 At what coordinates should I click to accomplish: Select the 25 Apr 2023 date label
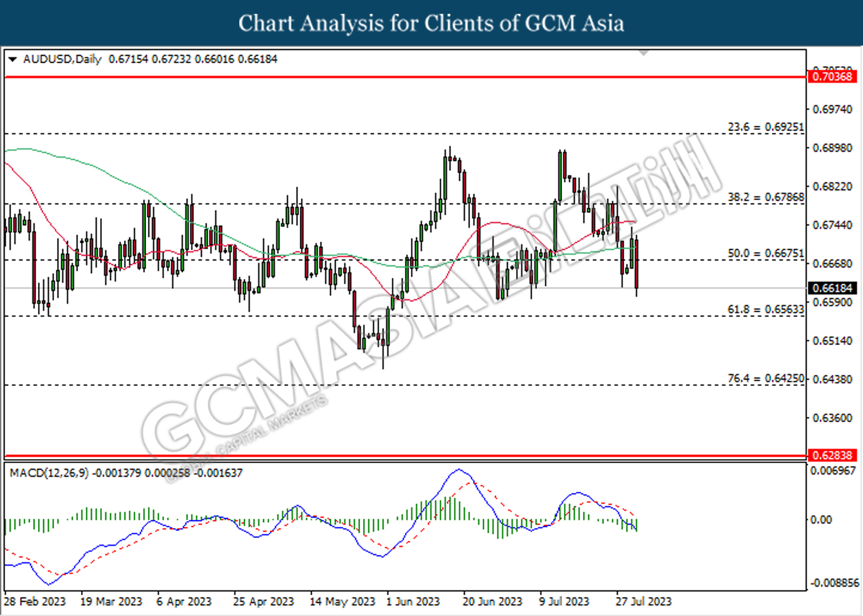pos(264,602)
